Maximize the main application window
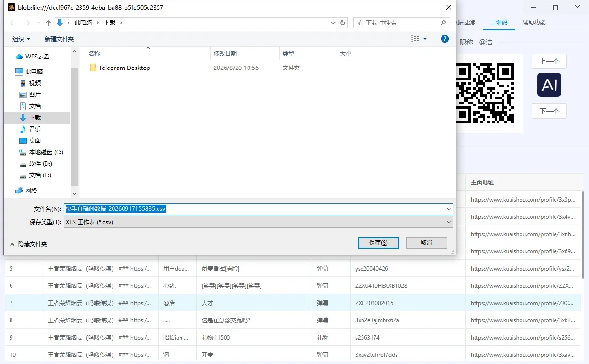 555,8
